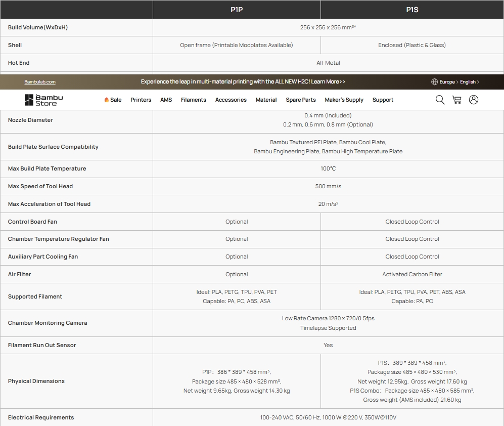Viewport: 504px width, 426px height.
Task: Click the Support navigation item
Action: click(x=383, y=100)
